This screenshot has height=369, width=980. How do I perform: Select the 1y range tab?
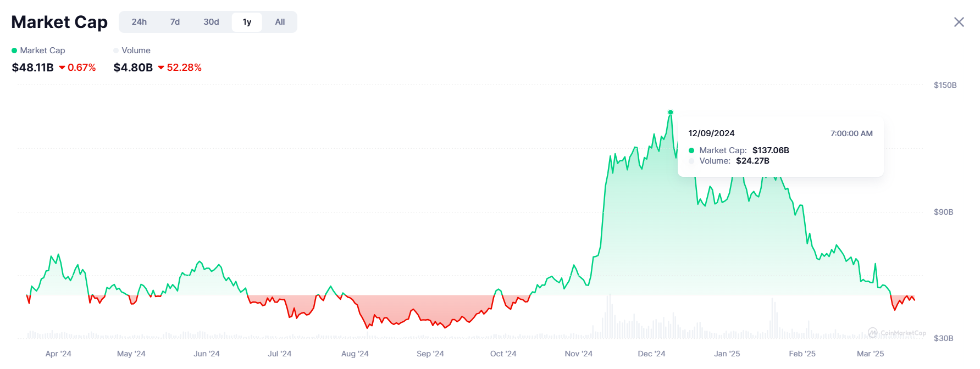click(x=247, y=22)
